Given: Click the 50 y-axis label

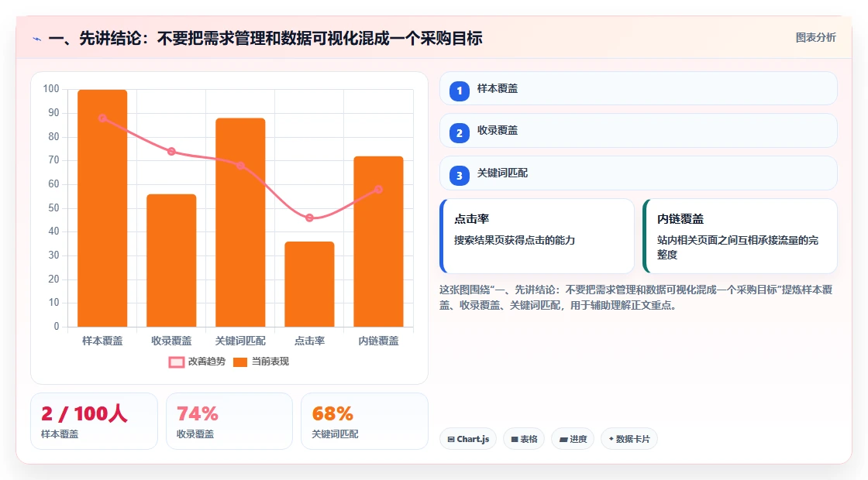Looking at the screenshot, I should point(53,208).
